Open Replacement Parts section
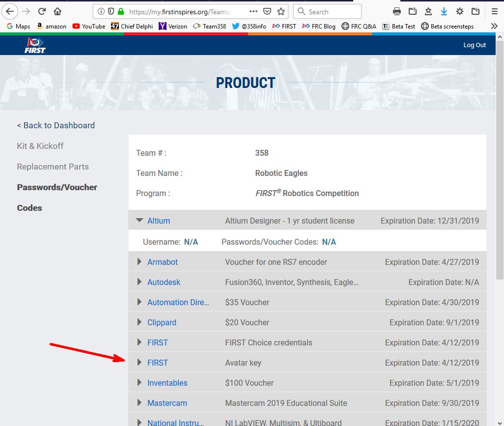 (x=53, y=167)
